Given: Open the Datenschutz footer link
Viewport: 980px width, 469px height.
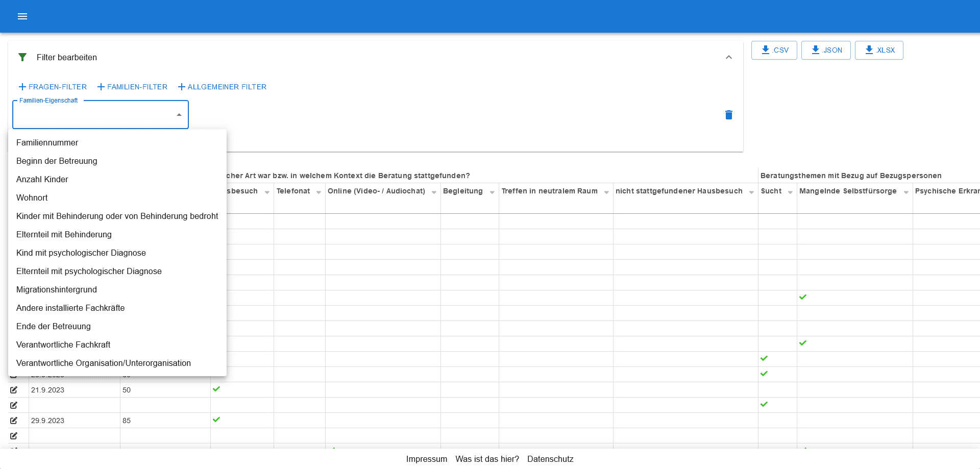Looking at the screenshot, I should 550,459.
